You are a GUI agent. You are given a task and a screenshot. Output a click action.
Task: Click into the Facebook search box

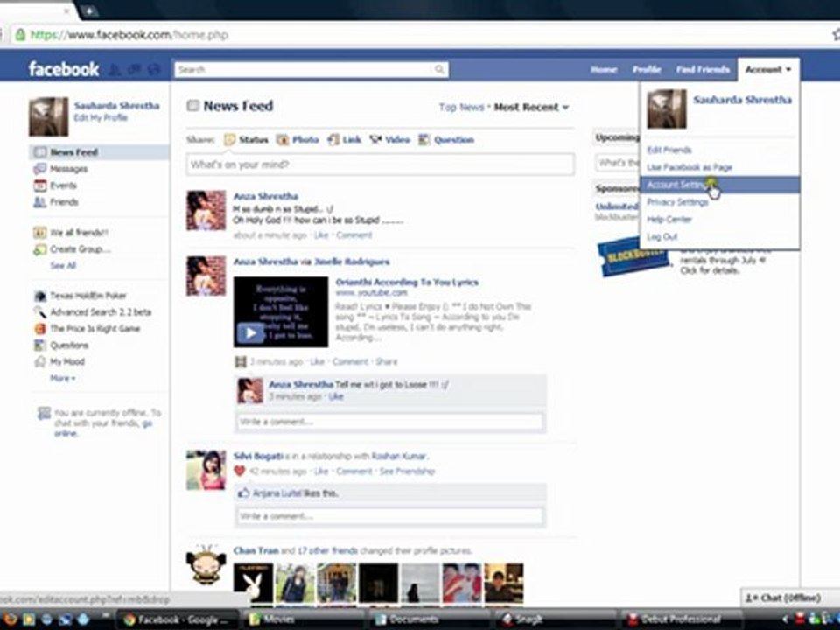tap(303, 70)
